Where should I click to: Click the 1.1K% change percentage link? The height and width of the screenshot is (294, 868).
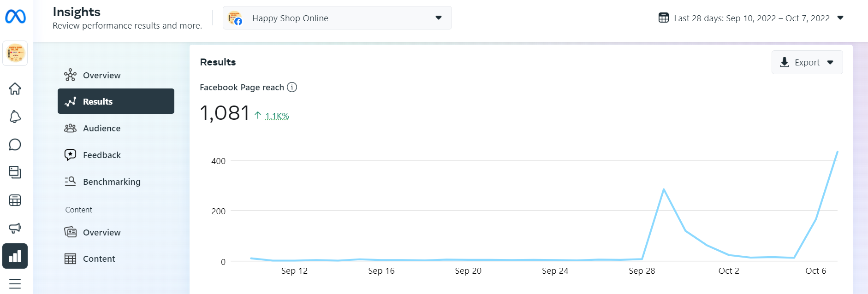[277, 116]
